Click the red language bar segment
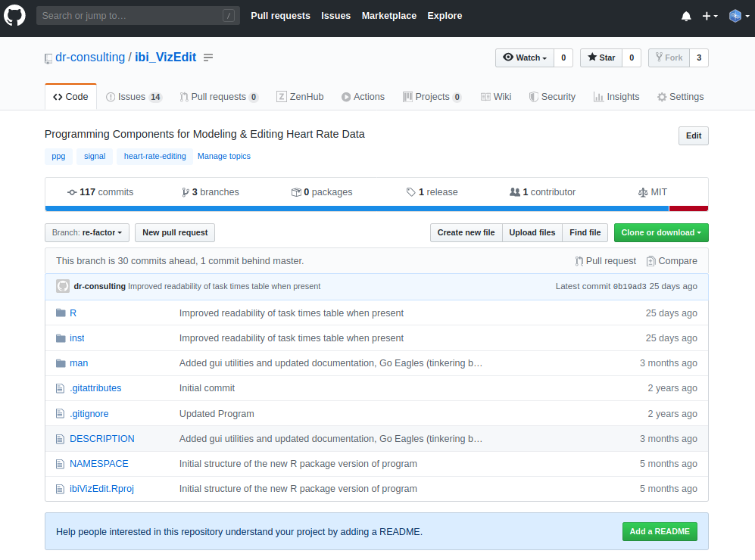Image resolution: width=755 pixels, height=560 pixels. click(x=688, y=209)
